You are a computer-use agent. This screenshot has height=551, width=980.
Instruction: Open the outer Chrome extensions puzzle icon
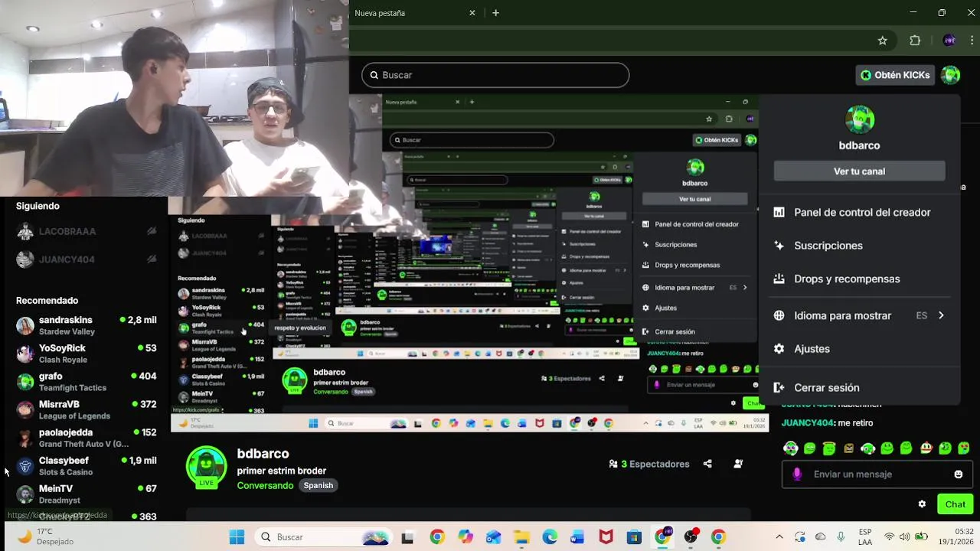point(915,41)
